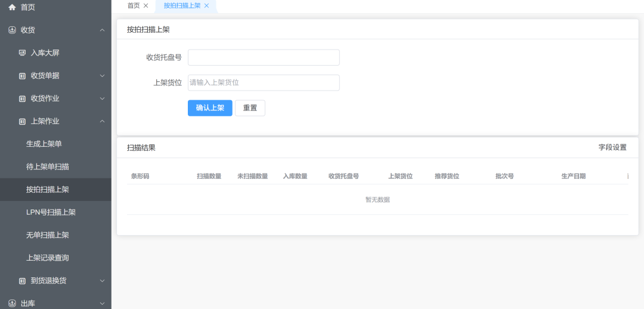Switch to the 首页 tab
The width and height of the screenshot is (644, 309).
[x=134, y=5]
